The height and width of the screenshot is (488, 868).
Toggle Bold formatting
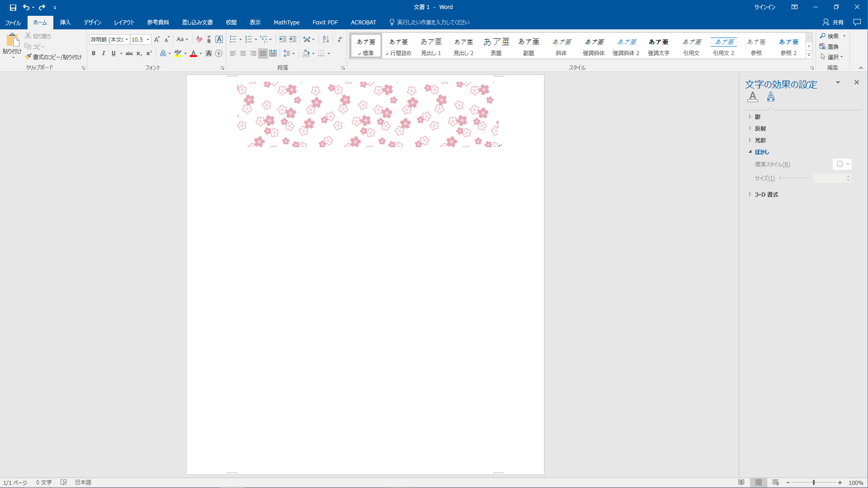coord(94,53)
